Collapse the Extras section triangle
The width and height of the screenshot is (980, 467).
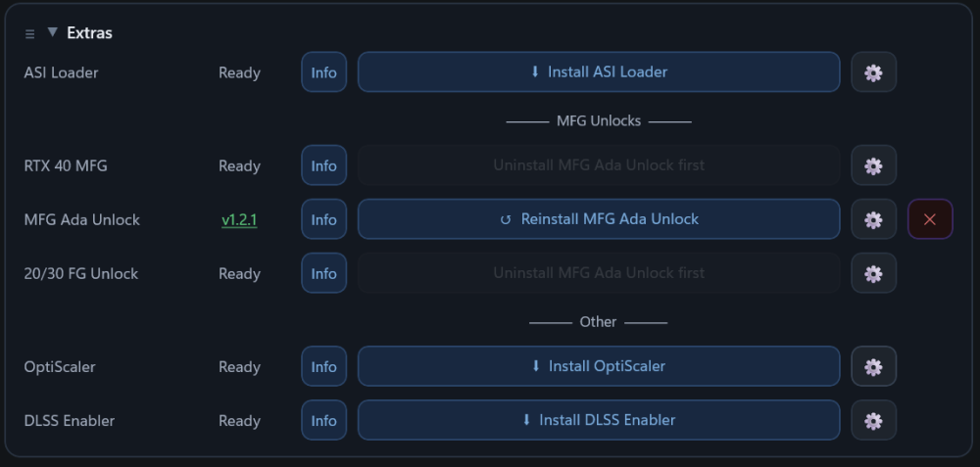pyautogui.click(x=53, y=32)
